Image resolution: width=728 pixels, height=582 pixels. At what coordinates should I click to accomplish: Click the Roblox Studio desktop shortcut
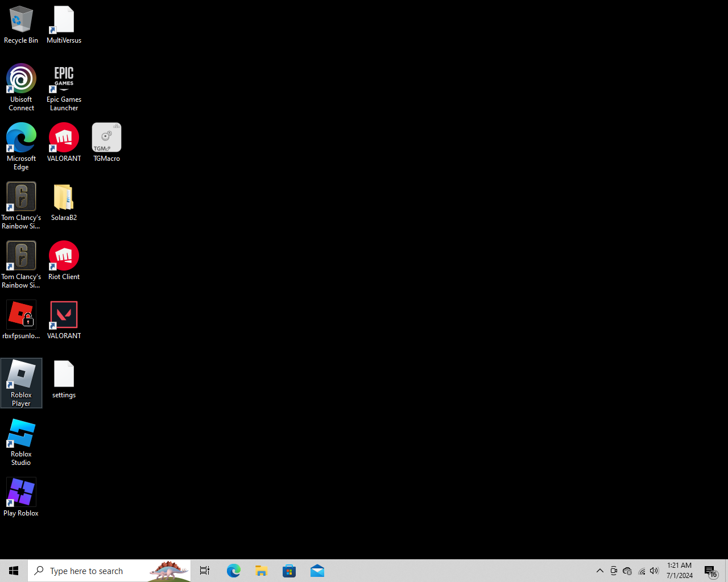pyautogui.click(x=21, y=442)
